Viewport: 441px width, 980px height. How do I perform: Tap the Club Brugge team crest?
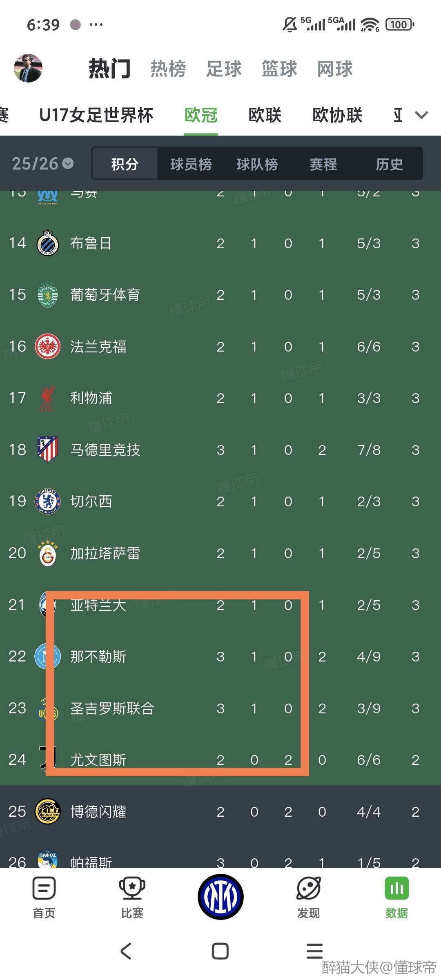coord(48,243)
